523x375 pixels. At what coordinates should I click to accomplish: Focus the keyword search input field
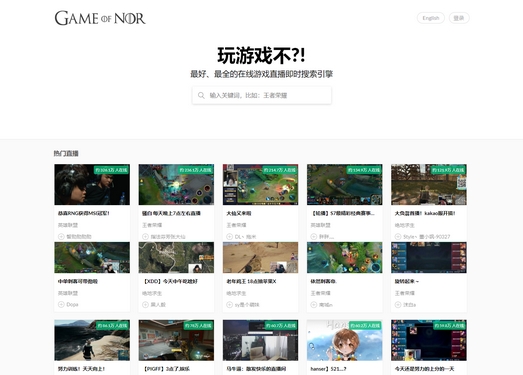pos(262,95)
